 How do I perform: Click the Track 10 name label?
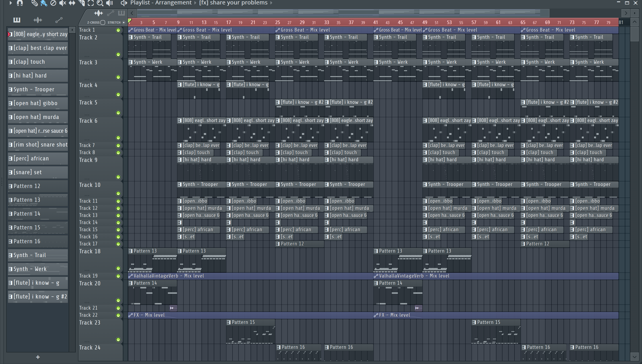coord(90,185)
